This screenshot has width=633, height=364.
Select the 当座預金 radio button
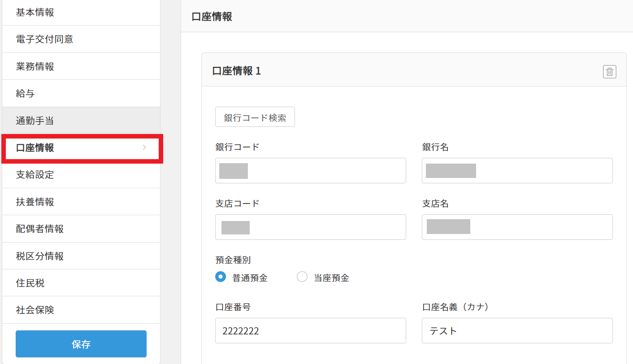click(303, 277)
